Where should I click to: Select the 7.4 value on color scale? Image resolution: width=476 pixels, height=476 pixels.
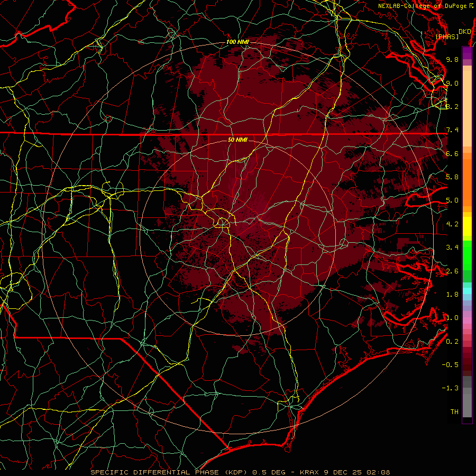452,130
